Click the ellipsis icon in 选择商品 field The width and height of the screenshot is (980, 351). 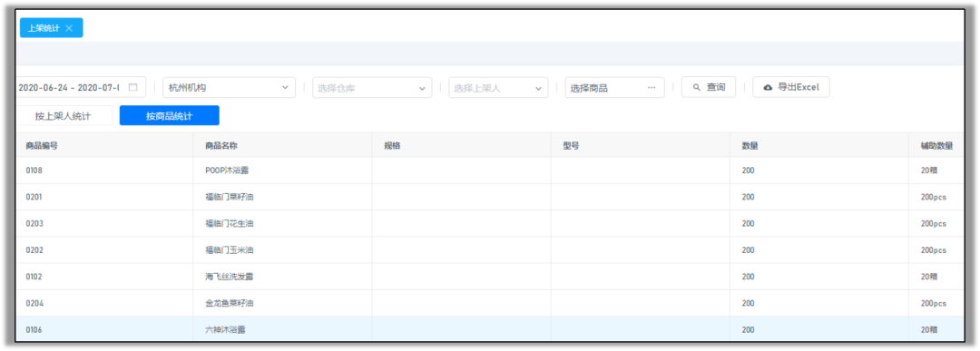[652, 88]
